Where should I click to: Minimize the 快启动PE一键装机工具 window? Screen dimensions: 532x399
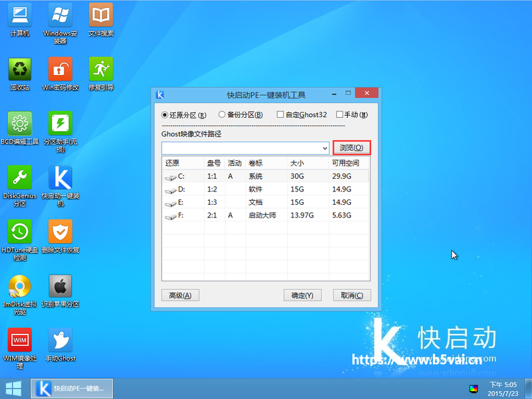[x=334, y=94]
